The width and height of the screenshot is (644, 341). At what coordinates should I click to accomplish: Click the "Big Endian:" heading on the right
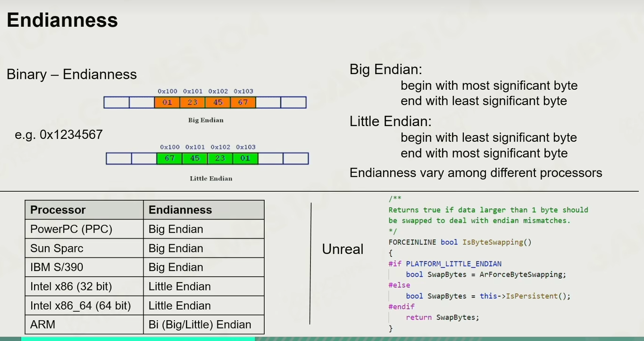pyautogui.click(x=386, y=70)
